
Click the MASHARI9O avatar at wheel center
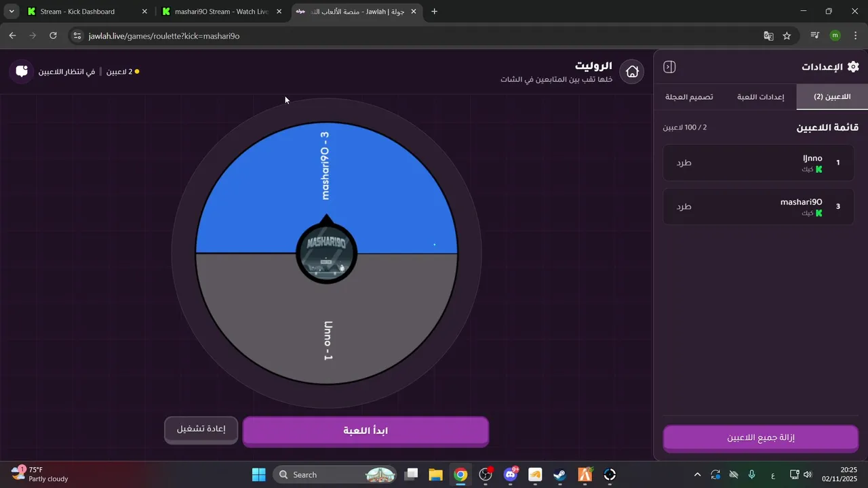coord(327,253)
